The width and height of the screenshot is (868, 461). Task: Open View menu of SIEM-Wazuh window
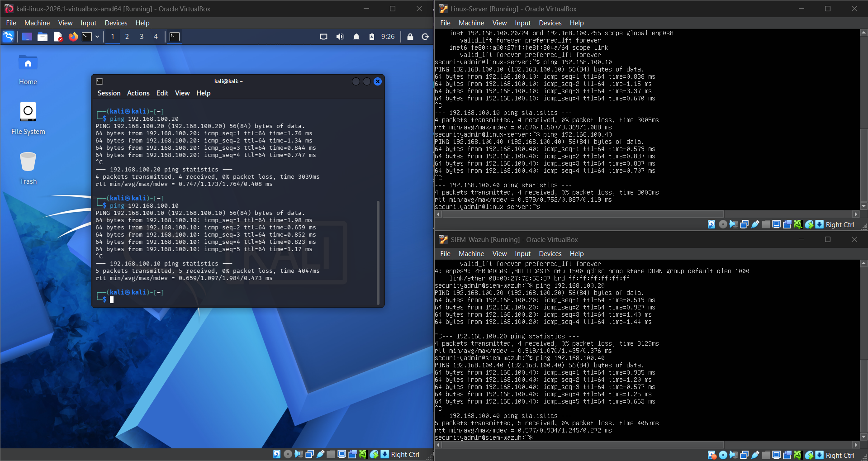point(499,254)
